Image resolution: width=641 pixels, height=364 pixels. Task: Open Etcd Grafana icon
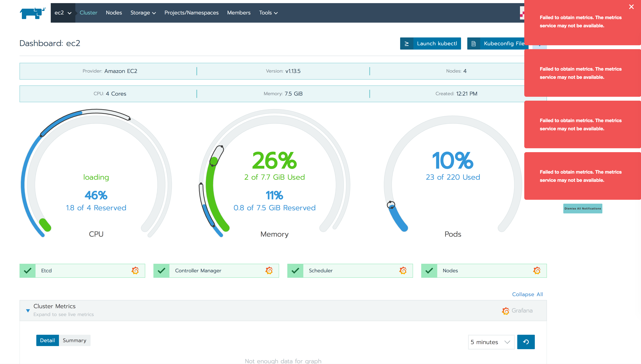(135, 271)
